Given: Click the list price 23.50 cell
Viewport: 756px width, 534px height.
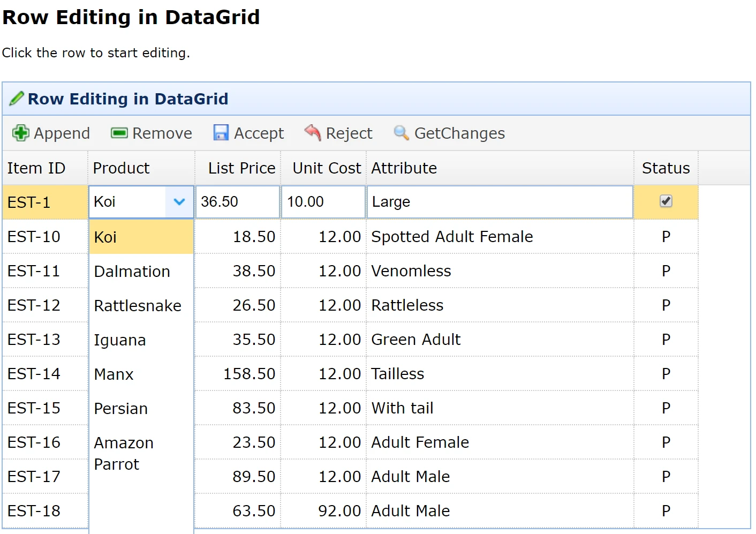Looking at the screenshot, I should [x=238, y=442].
